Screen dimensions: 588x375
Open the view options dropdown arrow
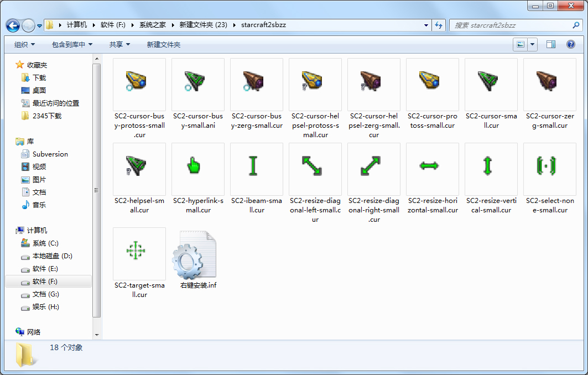coord(533,44)
